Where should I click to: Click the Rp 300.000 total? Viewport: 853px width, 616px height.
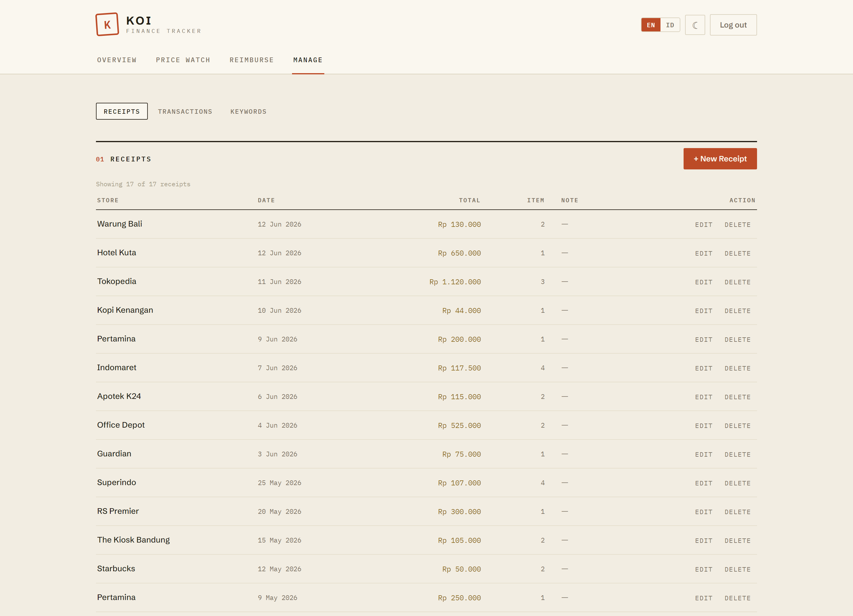[x=459, y=512]
